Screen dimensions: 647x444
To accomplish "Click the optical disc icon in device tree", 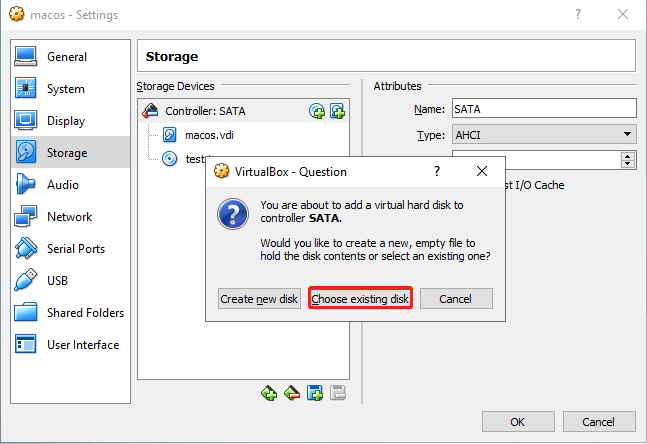I will tap(170, 158).
